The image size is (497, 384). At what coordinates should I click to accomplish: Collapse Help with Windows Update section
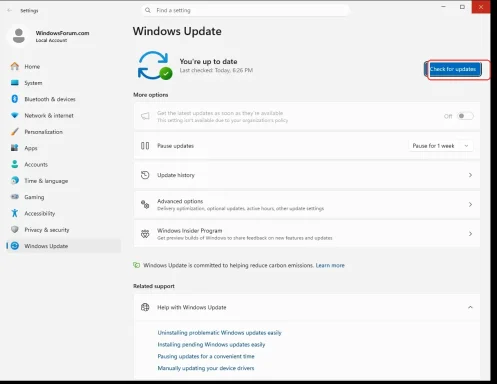coord(470,307)
